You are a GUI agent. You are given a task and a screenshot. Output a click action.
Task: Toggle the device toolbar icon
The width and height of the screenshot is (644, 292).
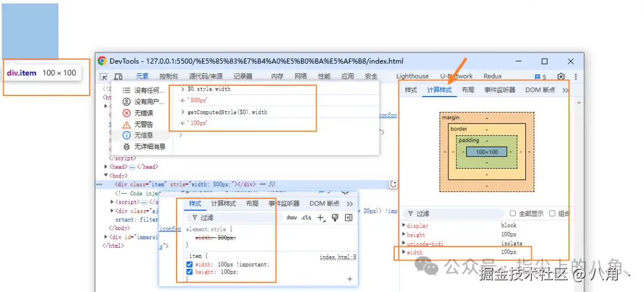pyautogui.click(x=118, y=76)
